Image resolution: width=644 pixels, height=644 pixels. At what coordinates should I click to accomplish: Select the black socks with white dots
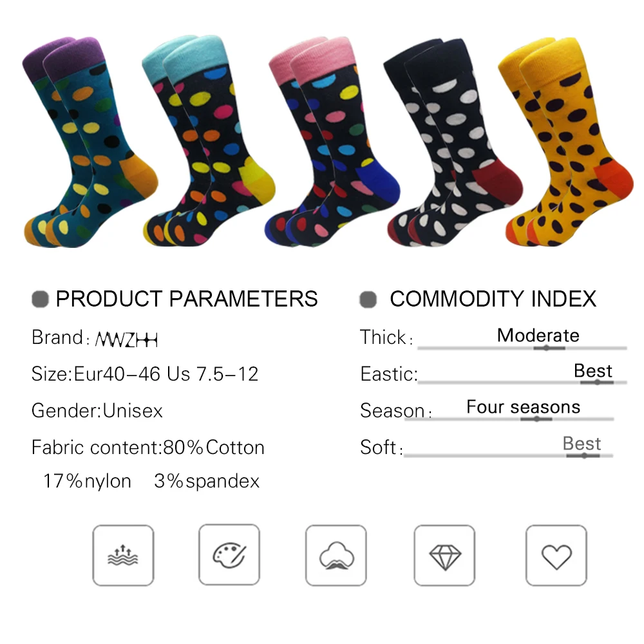pyautogui.click(x=453, y=142)
